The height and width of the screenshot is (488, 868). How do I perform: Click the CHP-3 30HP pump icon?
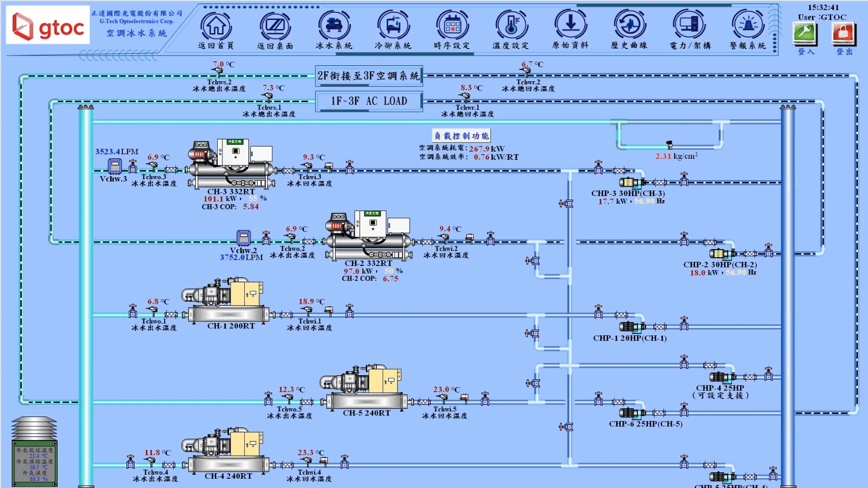pos(632,182)
